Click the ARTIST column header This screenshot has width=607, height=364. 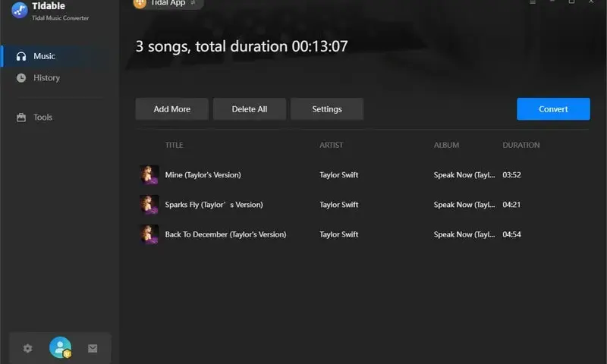(x=332, y=145)
